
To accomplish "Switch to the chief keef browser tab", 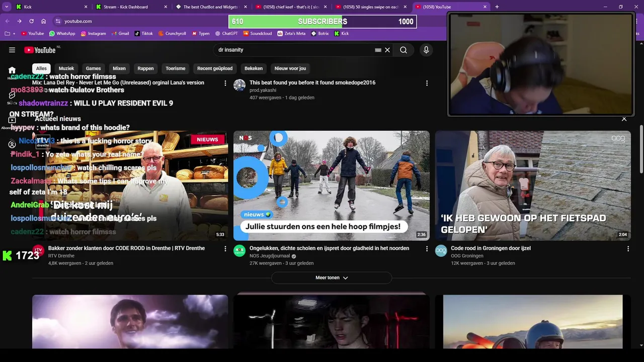I will 291,7.
